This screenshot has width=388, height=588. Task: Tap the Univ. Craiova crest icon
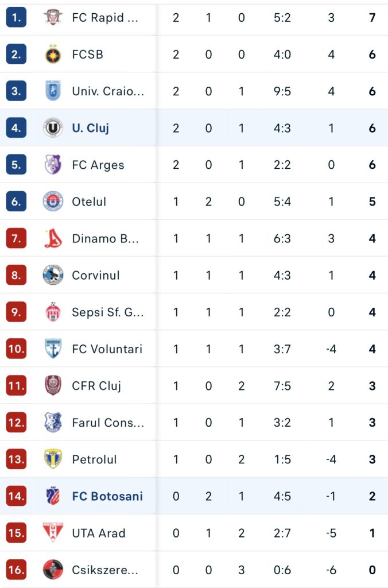(53, 91)
